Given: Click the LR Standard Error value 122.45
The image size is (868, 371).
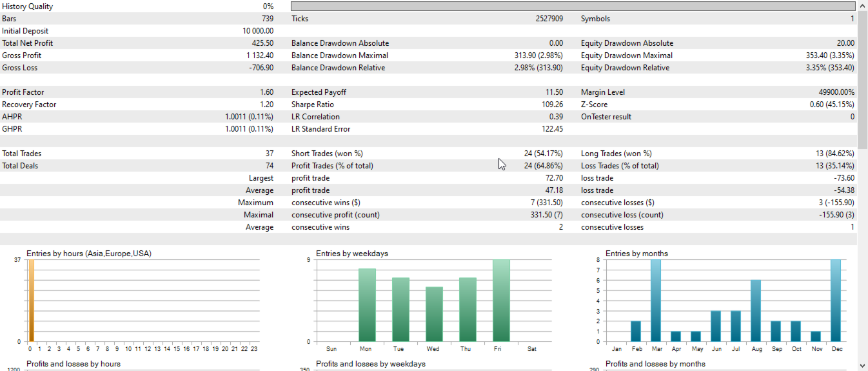Looking at the screenshot, I should click(553, 129).
